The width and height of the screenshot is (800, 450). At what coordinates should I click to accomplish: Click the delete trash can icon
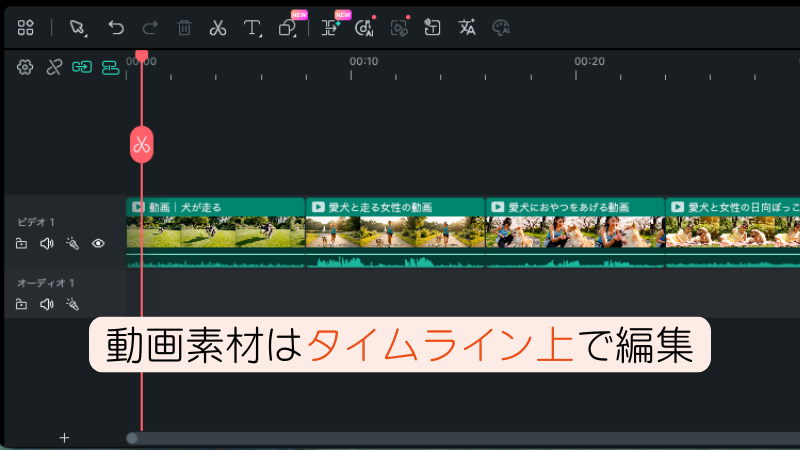pyautogui.click(x=184, y=28)
